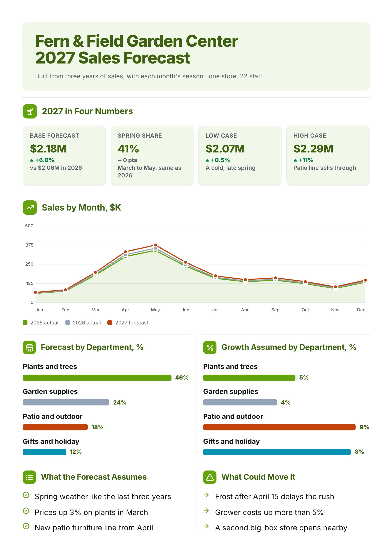The width and height of the screenshot is (392, 555).
Task: Click the arrow icon next to Frost after April 15
Action: click(207, 495)
